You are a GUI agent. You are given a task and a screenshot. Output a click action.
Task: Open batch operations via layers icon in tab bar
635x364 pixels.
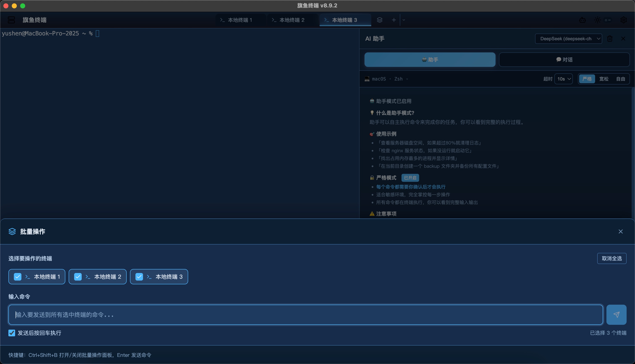[x=379, y=20]
